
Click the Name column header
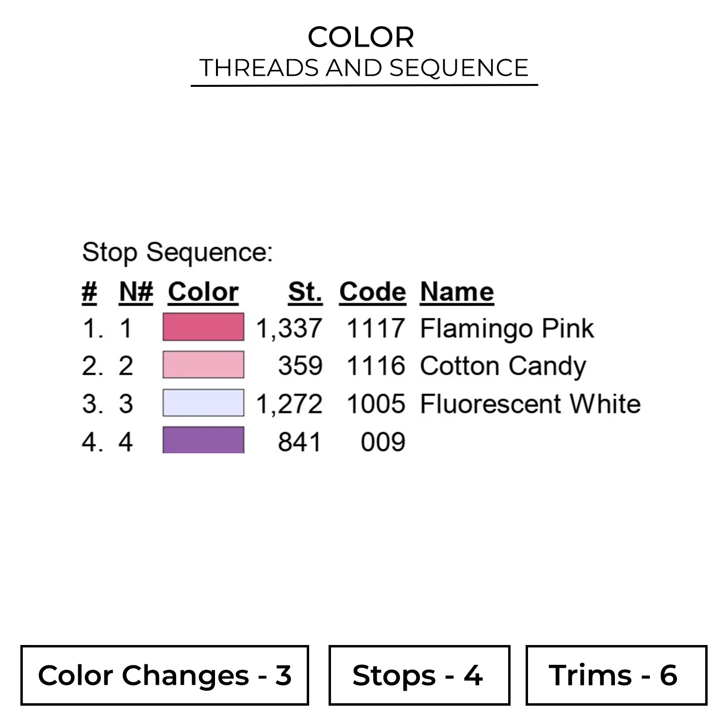[457, 292]
